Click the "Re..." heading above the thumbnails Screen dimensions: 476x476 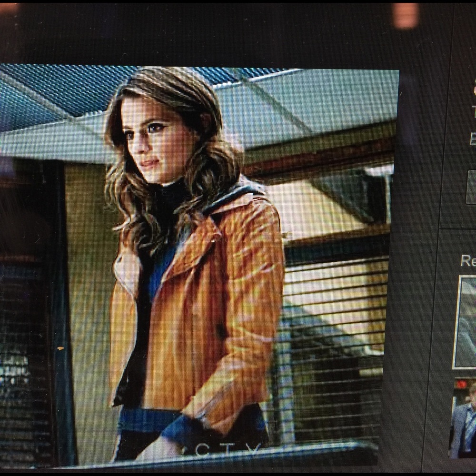coord(467,261)
